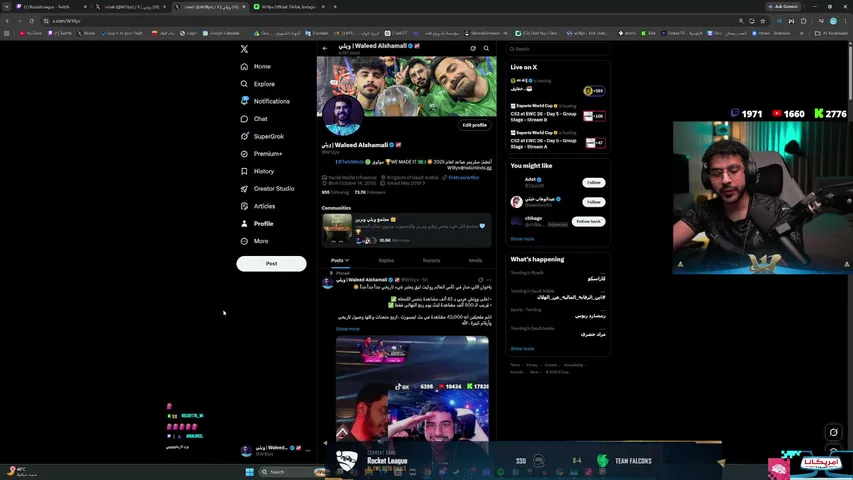Open the Translate bookmark
Image resolution: width=853 pixels, height=480 pixels.
tap(317, 33)
